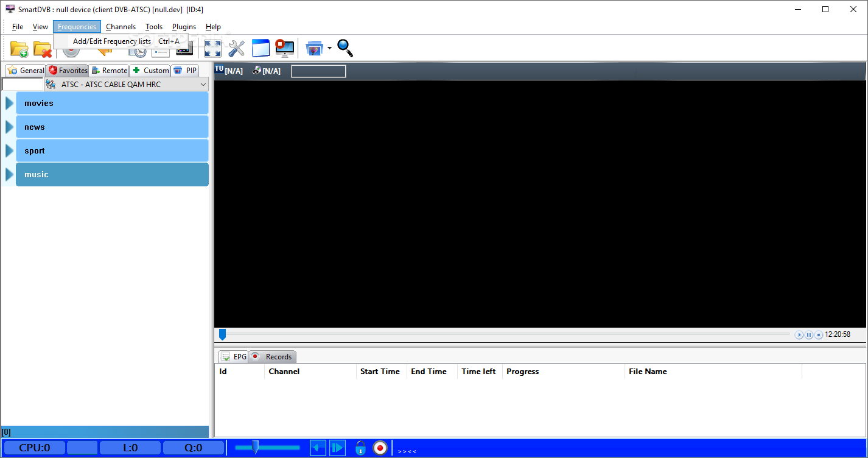Screen dimensions: 868x458
Task: Click the Q:0 signal quality indicator
Action: [194, 448]
